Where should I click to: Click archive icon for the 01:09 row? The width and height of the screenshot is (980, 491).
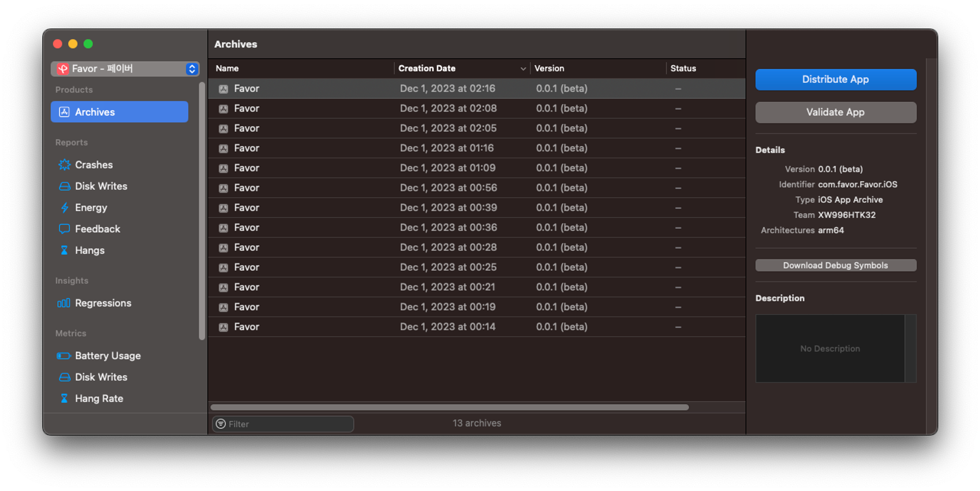click(223, 168)
